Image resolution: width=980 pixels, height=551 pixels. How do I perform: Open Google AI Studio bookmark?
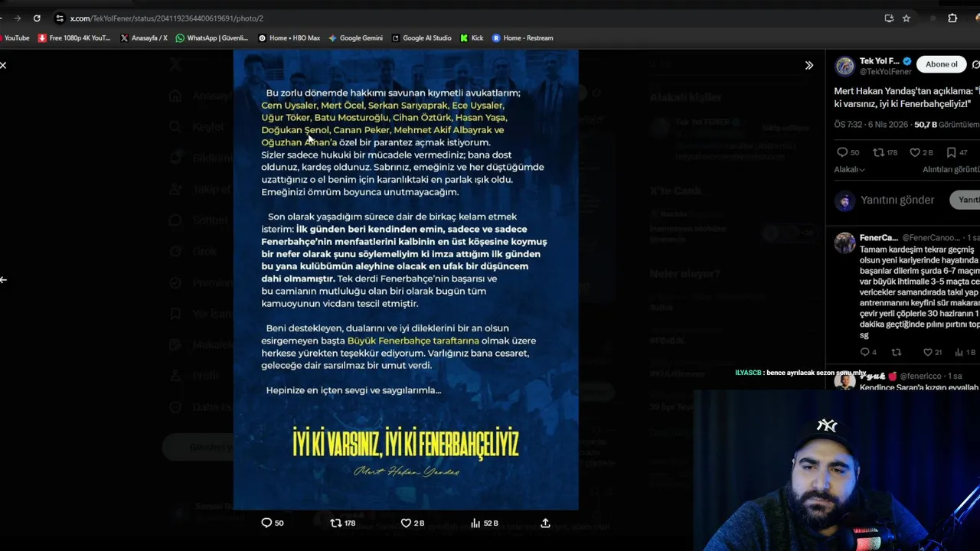point(422,37)
